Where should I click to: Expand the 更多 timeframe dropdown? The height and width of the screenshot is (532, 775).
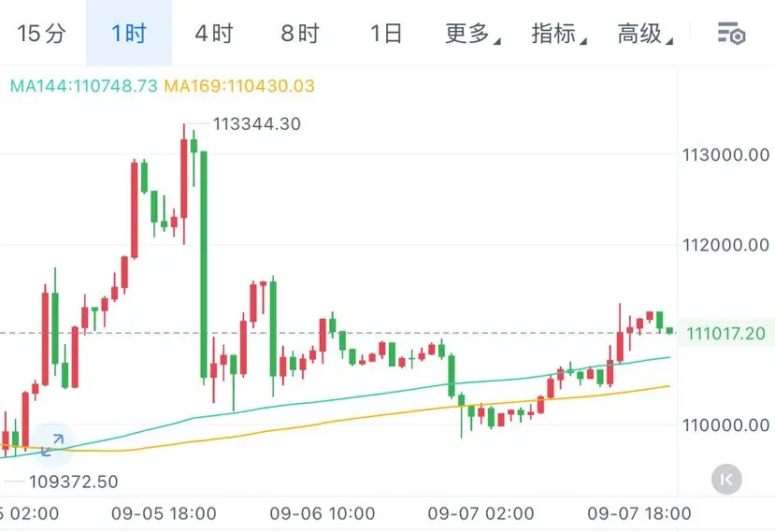click(x=472, y=33)
